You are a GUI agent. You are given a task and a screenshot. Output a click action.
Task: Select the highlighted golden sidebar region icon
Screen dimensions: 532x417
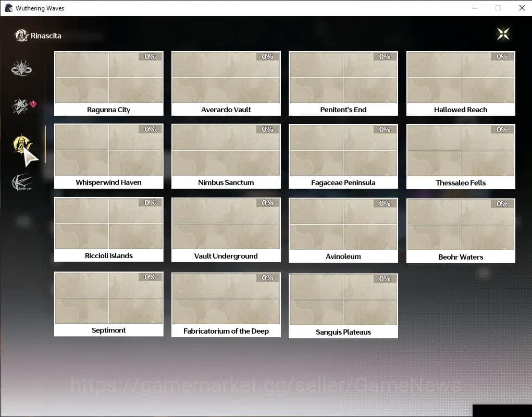(22, 144)
